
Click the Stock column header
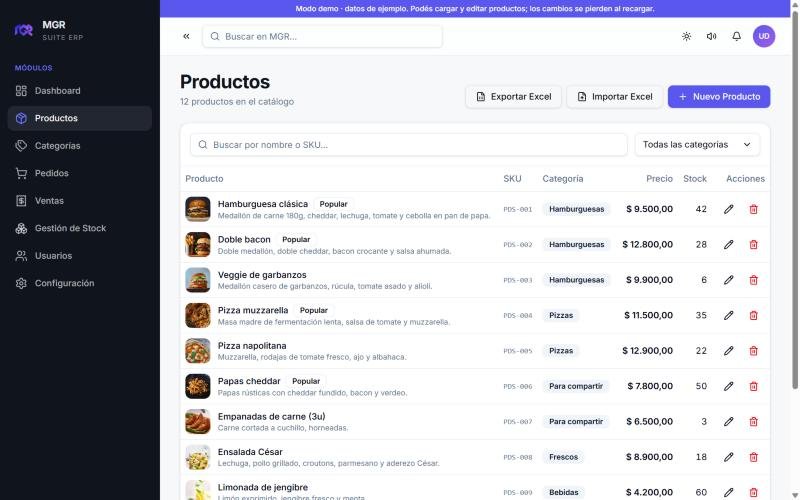[x=695, y=179]
